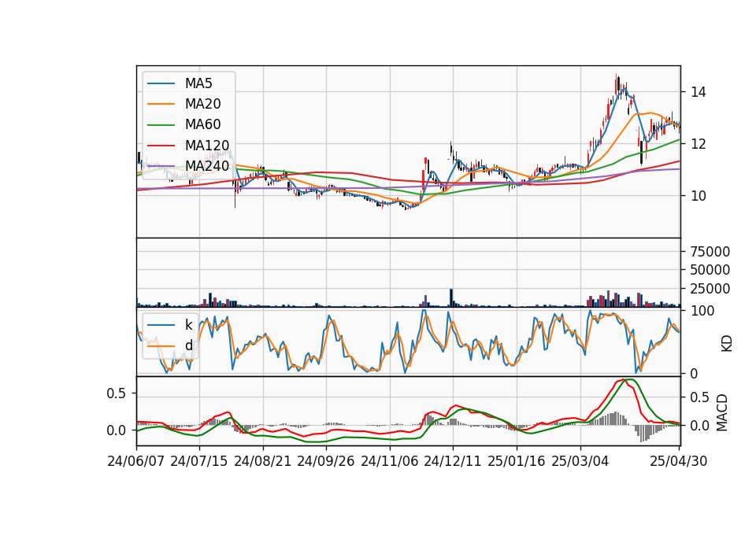Screen dimensions: 756x543
Task: Click the 24/09/26 date tick label
Action: click(x=326, y=461)
